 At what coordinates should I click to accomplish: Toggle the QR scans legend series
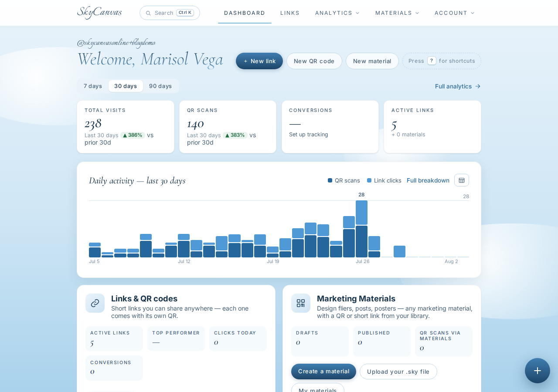point(344,180)
